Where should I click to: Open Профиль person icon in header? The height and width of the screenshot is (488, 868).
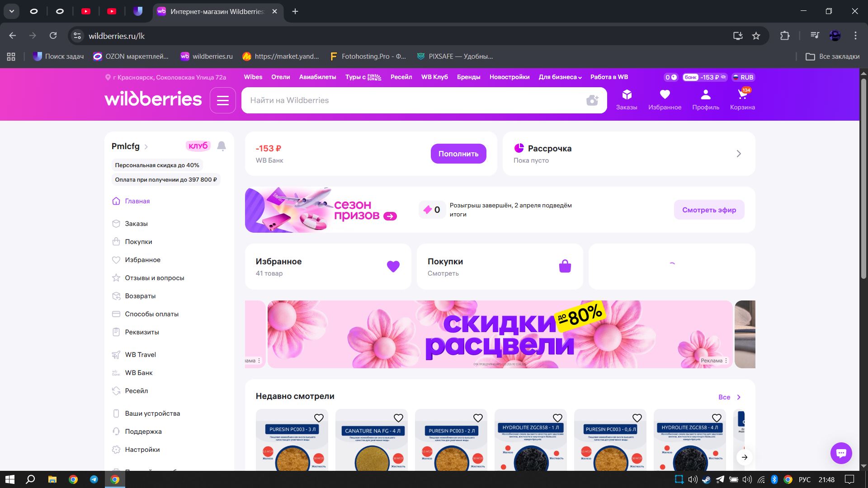click(x=705, y=95)
